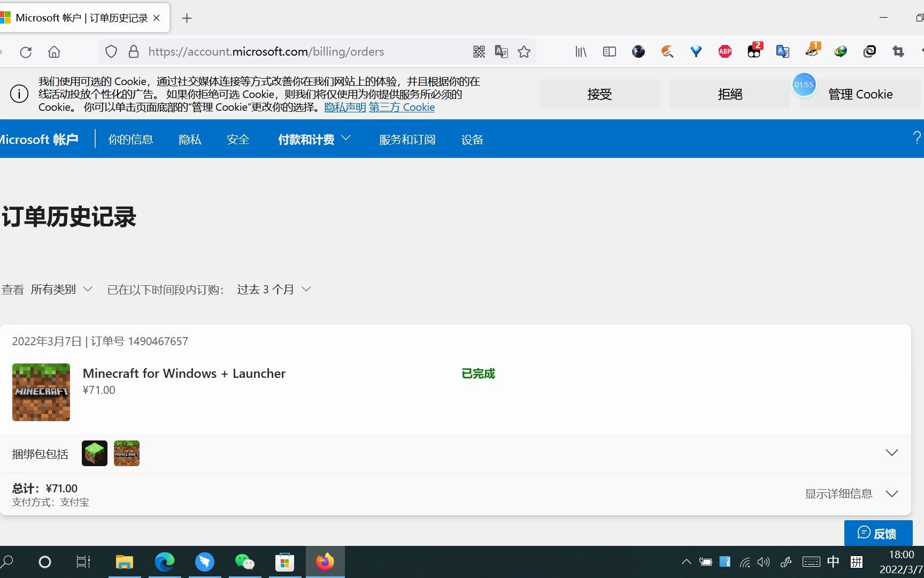This screenshot has width=924, height=578.
Task: Open File Explorer from the taskbar
Action: click(125, 562)
